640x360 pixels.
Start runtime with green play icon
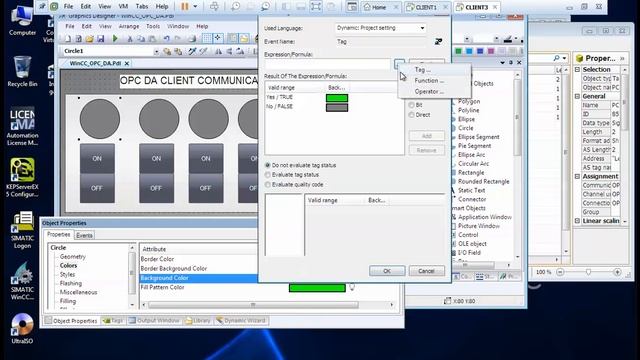(x=115, y=39)
